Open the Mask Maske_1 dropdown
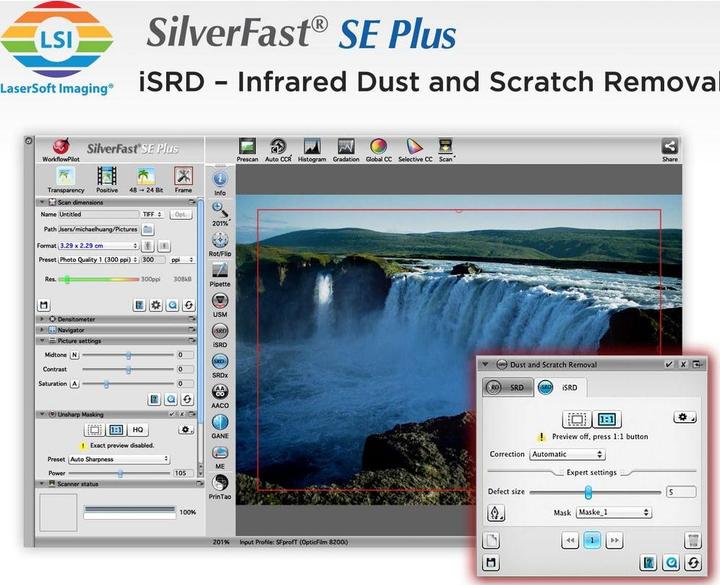The height and width of the screenshot is (585, 720). coord(614,512)
